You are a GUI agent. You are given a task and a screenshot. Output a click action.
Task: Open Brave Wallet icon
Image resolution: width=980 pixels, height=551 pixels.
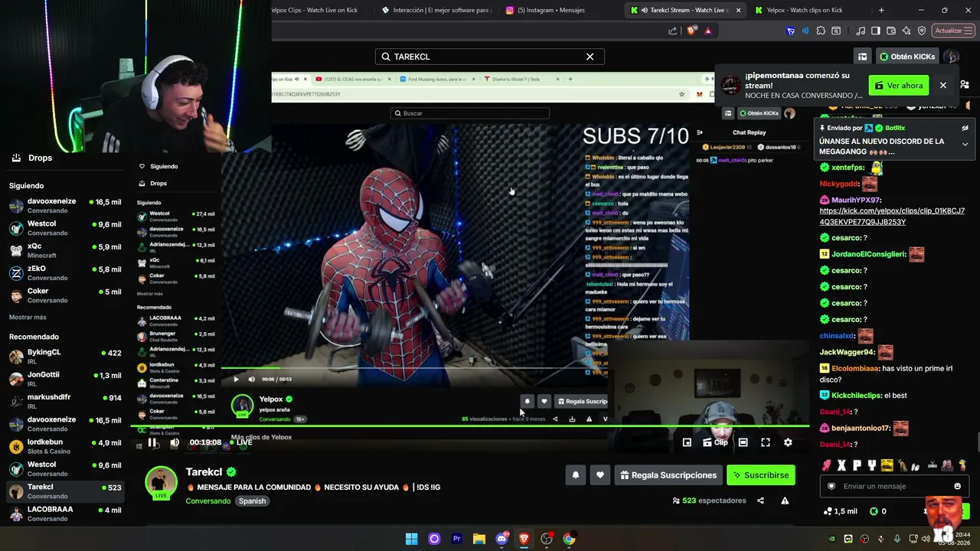891,31
